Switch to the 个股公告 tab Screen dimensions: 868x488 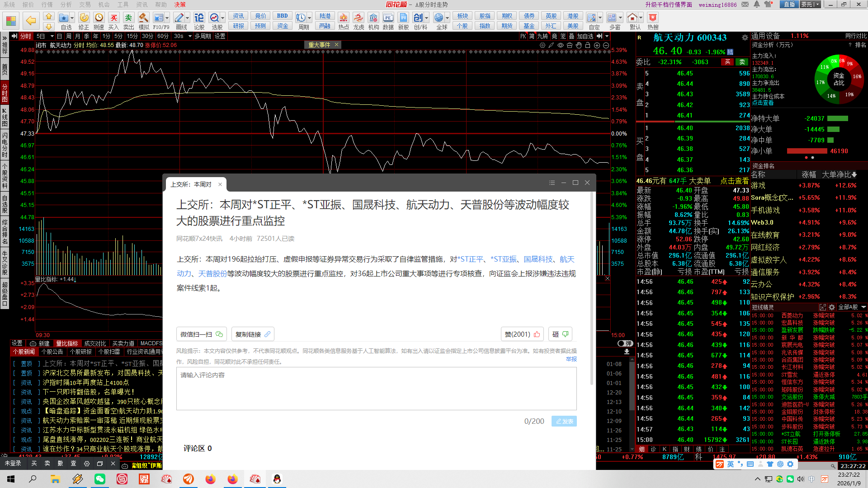click(x=52, y=352)
